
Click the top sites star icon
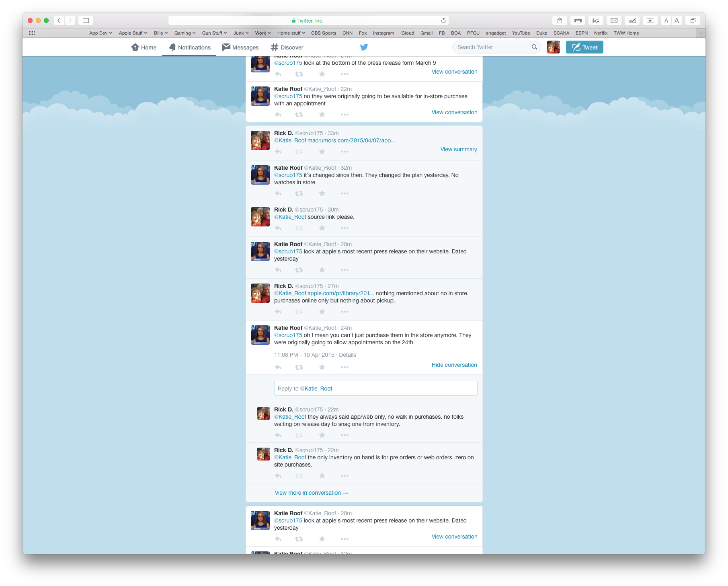tap(650, 21)
